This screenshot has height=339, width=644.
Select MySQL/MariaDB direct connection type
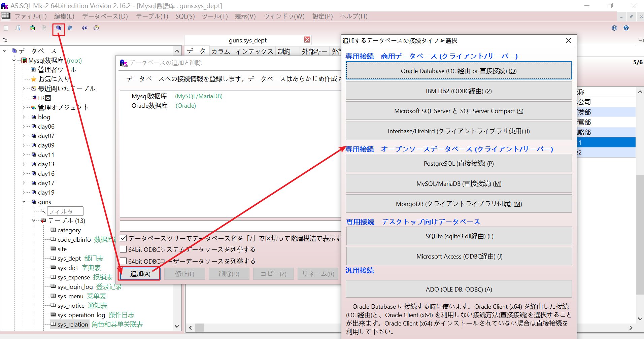(x=458, y=183)
